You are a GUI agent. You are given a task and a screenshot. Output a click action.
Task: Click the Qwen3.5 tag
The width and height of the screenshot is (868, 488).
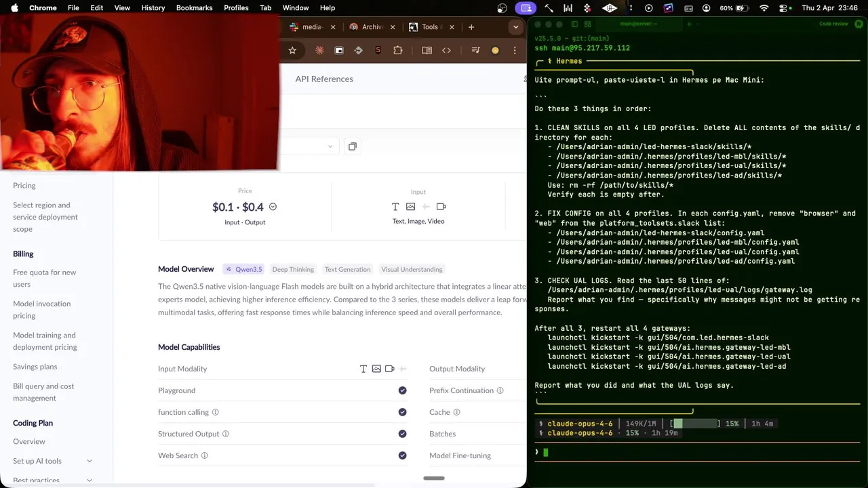pos(243,269)
